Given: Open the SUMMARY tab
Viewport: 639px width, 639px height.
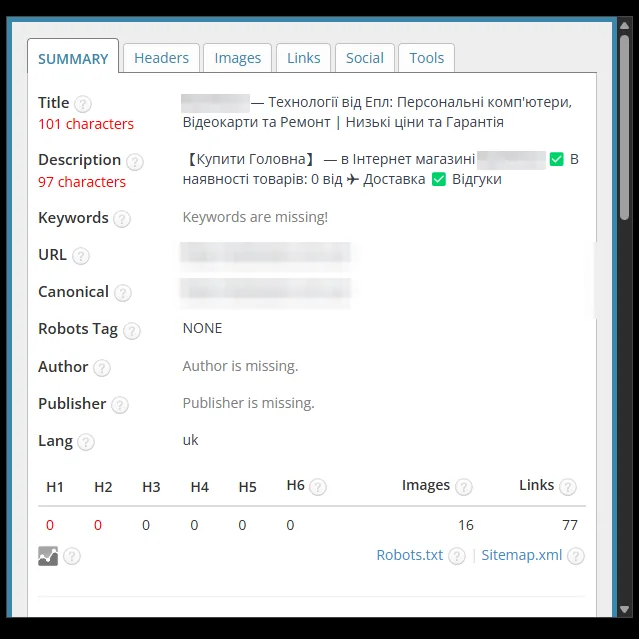Looking at the screenshot, I should click(x=73, y=58).
